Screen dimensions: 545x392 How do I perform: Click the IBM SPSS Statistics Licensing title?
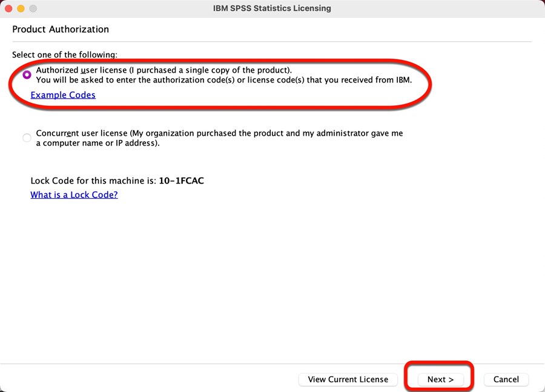(x=272, y=8)
